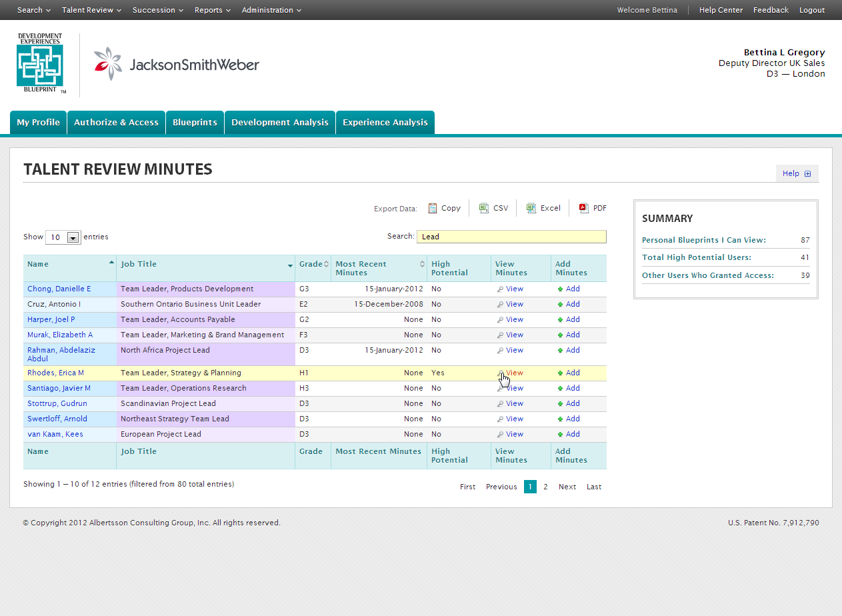
Task: Open the Search dropdown menu
Action: point(33,10)
